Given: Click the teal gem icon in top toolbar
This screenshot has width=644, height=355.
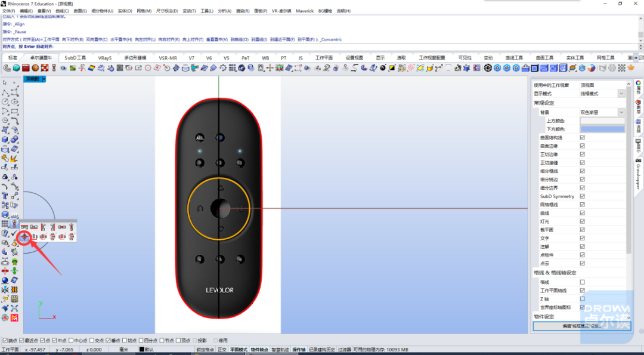Looking at the screenshot, I should [17, 68].
